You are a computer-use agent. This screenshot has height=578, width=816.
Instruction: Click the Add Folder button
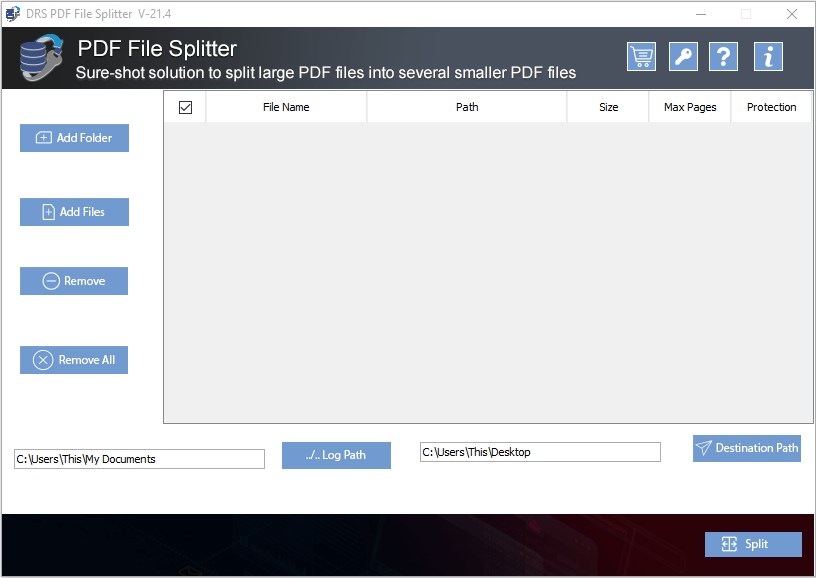pyautogui.click(x=74, y=138)
